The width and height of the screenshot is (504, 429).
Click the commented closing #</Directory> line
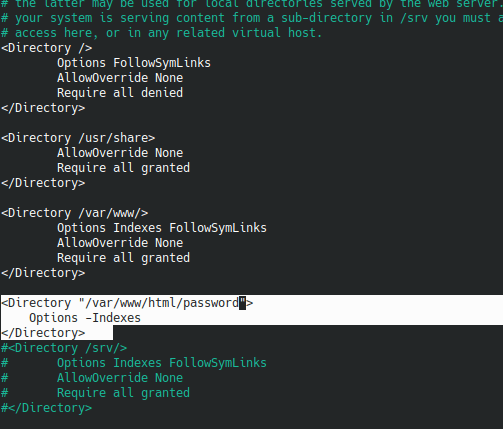point(46,408)
